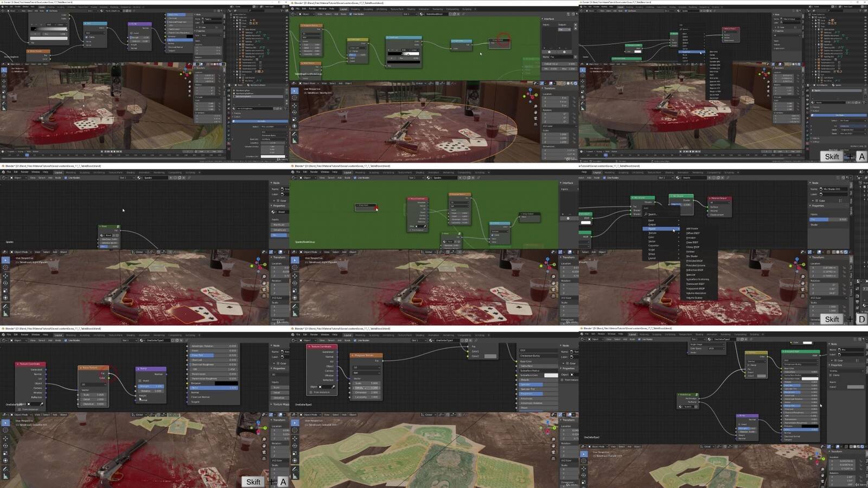This screenshot has width=868, height=488.
Task: Adjust the Alpha slider in the Noise Texture frame
Action: click(214, 388)
